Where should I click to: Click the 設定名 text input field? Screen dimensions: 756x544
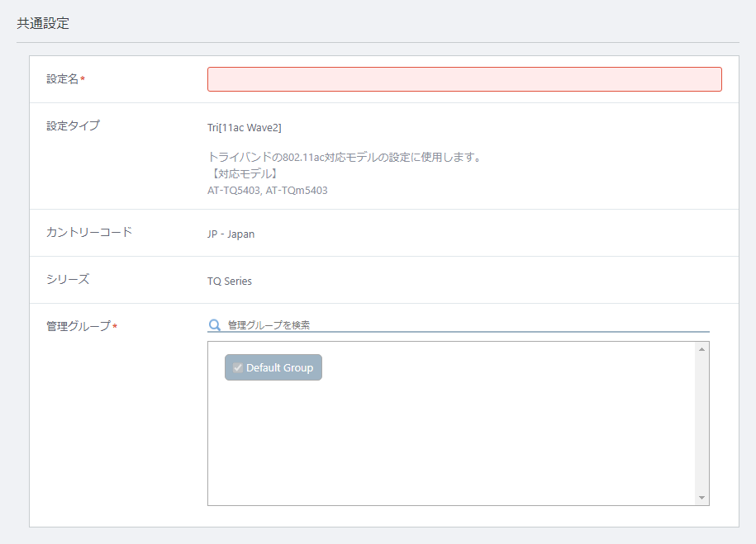[x=464, y=79]
